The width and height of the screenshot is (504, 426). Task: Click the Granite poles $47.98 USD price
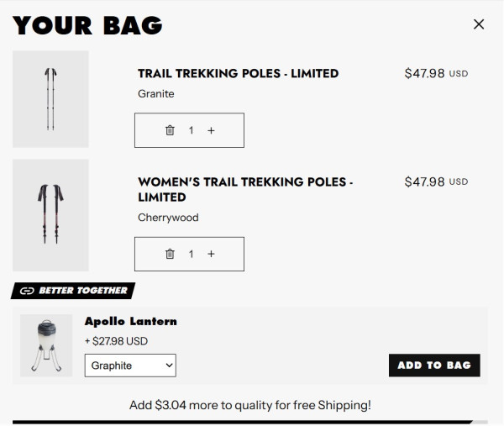point(435,74)
